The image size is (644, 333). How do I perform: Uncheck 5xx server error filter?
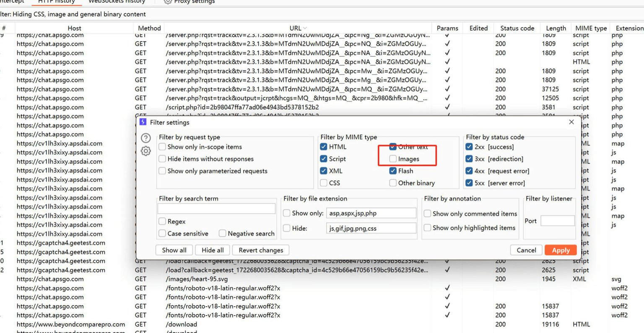click(x=469, y=183)
